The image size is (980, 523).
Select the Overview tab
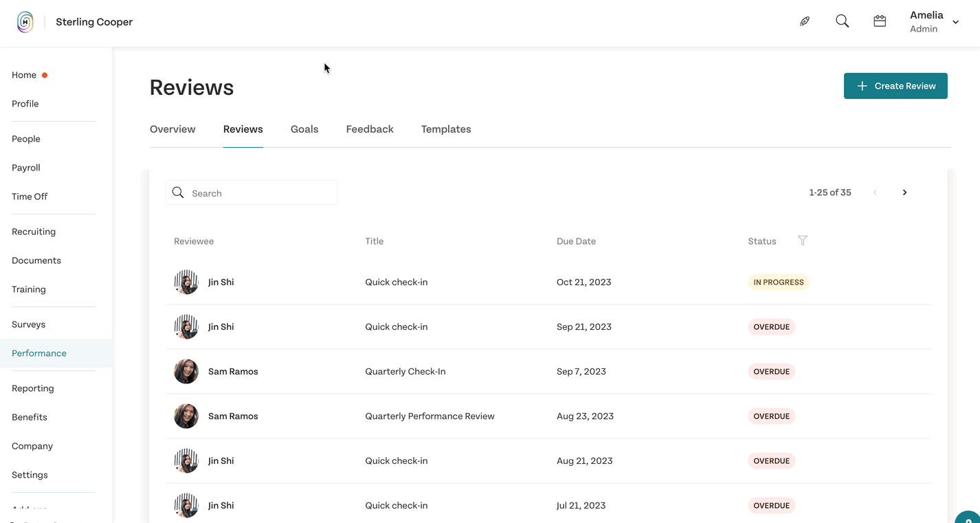pos(172,129)
